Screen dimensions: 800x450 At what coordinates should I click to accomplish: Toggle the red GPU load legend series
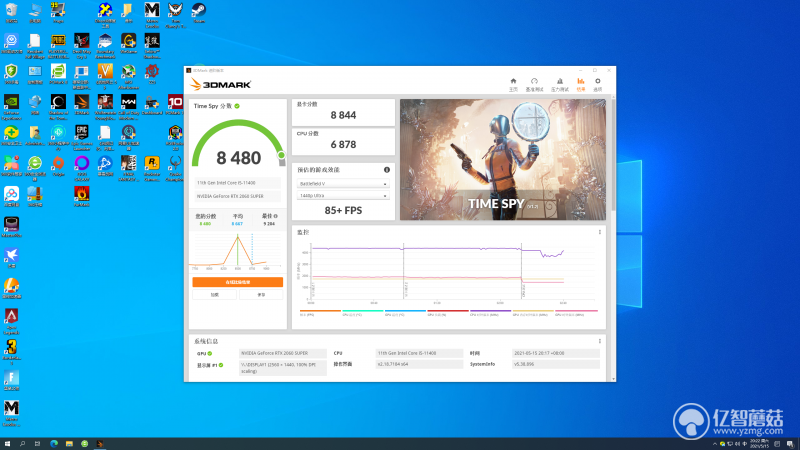point(448,313)
